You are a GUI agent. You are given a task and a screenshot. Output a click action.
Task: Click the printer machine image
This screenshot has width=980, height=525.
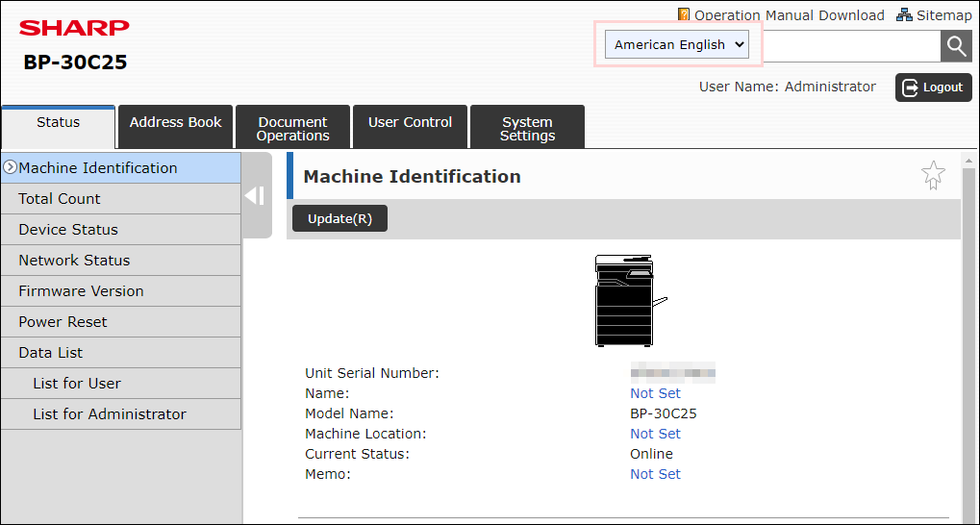click(x=631, y=300)
